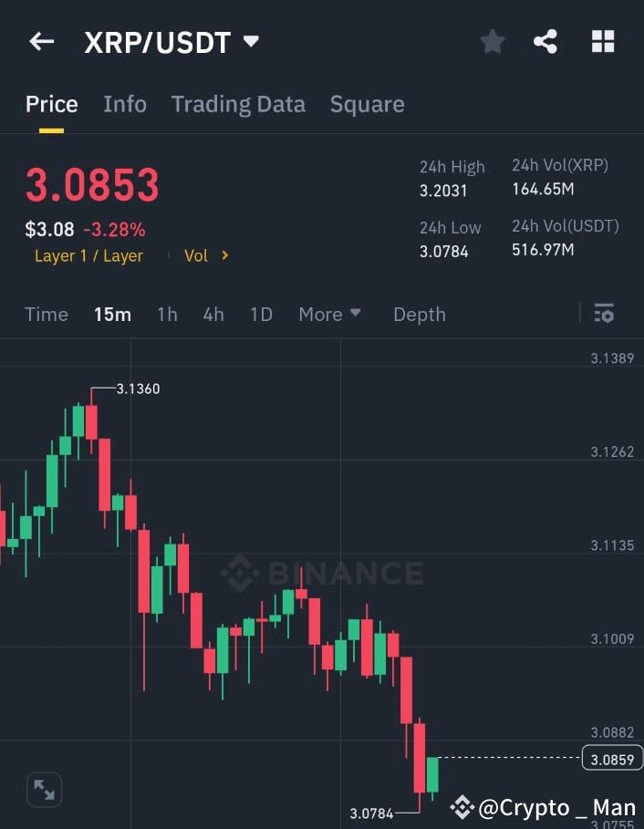644x829 pixels.
Task: Expand the More timeframes dropdown
Action: 329,314
